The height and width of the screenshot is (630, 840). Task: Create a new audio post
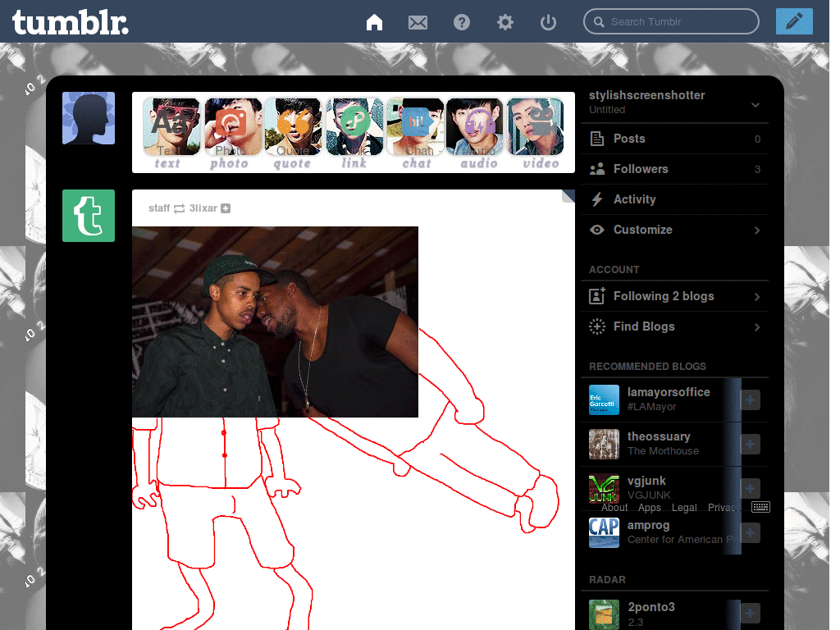coord(477,133)
